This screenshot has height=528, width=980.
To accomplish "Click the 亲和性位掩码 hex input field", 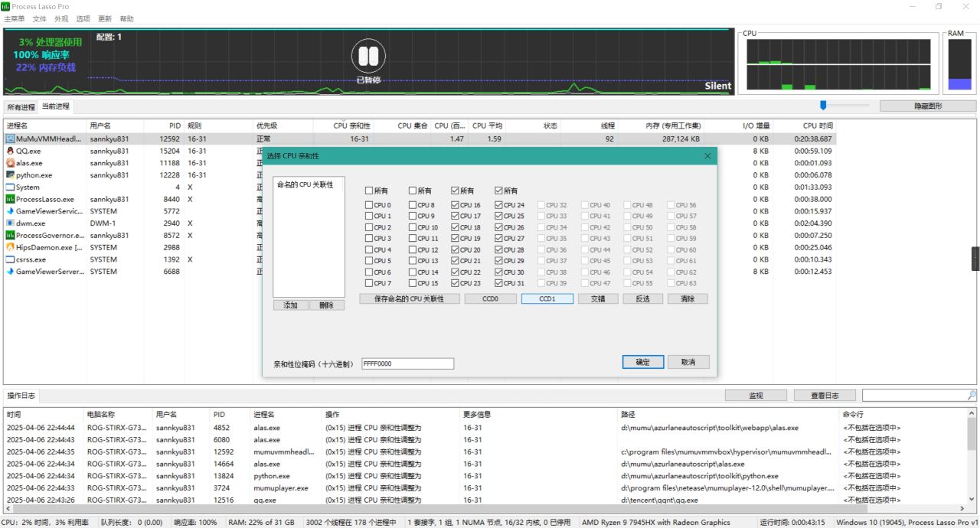I will (407, 363).
